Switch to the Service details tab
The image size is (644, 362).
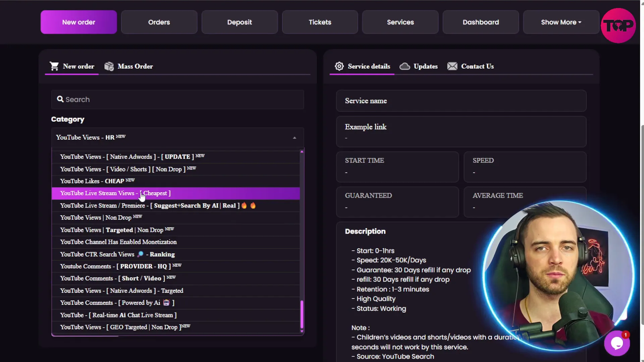click(362, 66)
